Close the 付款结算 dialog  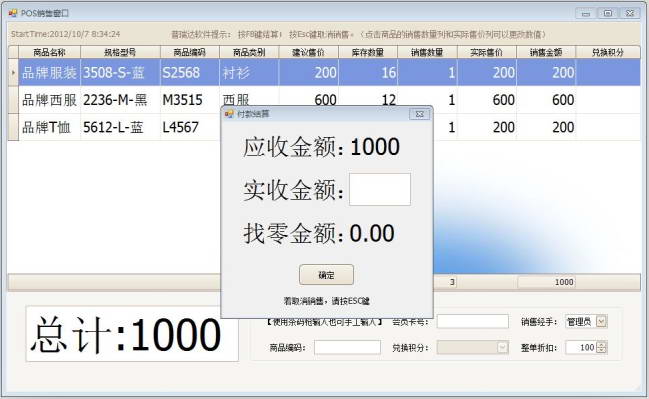419,114
